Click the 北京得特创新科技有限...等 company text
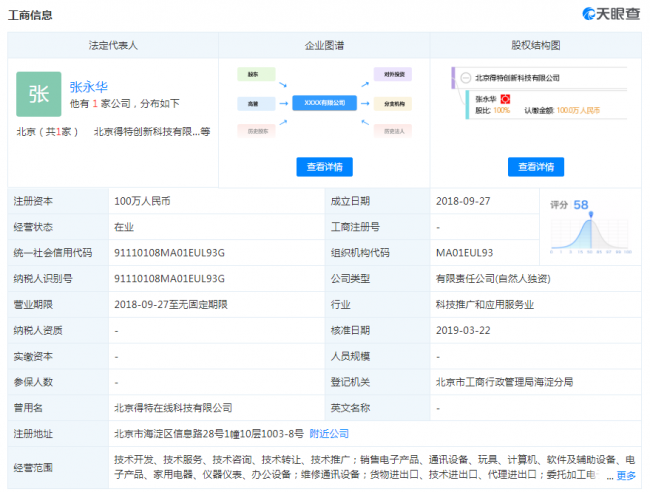 tap(152, 131)
